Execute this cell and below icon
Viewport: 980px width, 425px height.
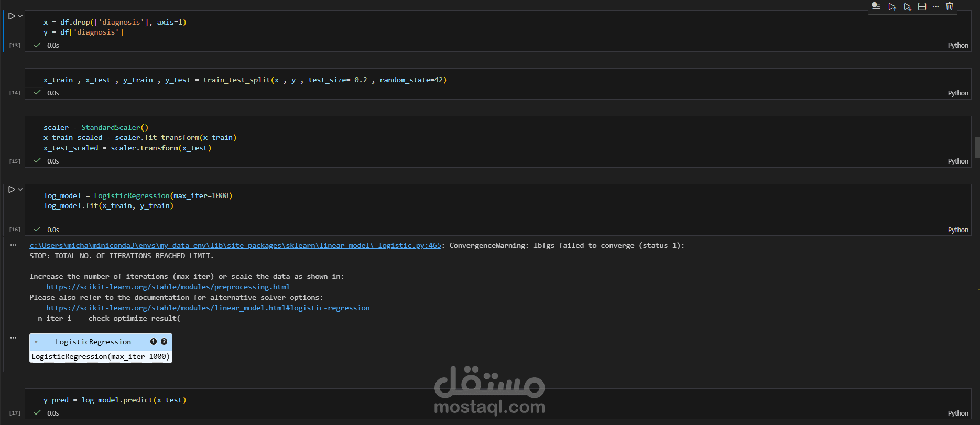point(907,7)
